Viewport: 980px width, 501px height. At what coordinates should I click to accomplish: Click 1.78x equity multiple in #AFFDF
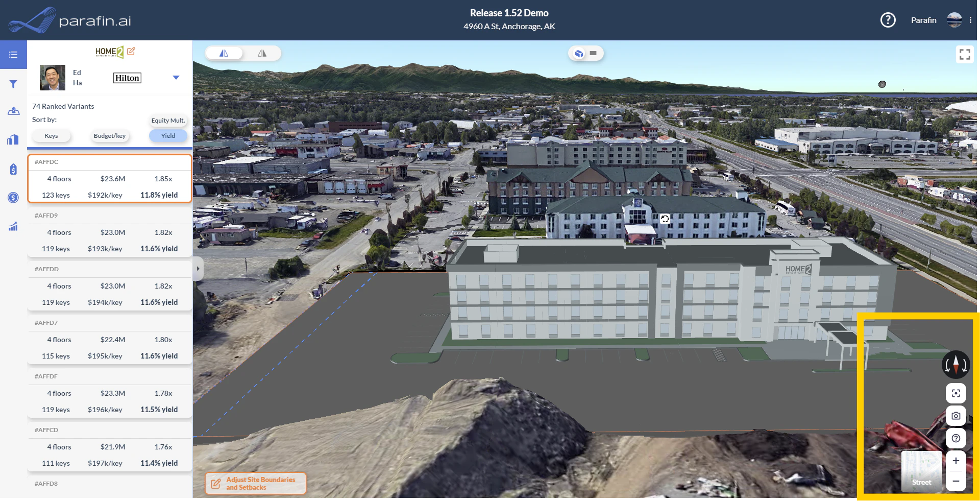coord(163,393)
